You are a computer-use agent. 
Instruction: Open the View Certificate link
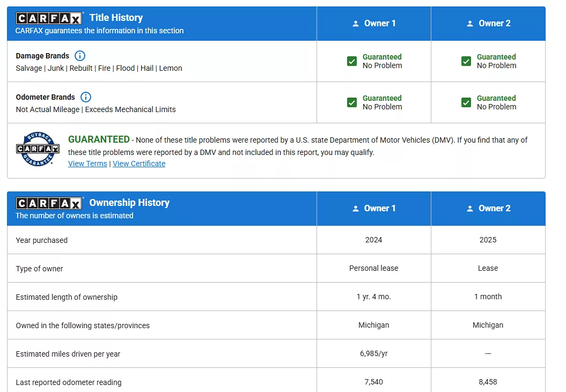pyautogui.click(x=139, y=164)
